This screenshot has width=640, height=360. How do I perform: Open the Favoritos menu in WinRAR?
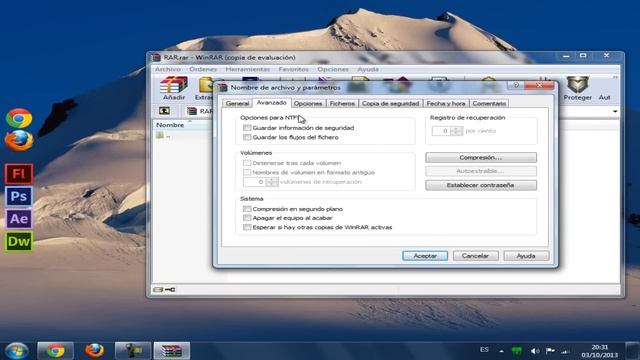point(293,69)
